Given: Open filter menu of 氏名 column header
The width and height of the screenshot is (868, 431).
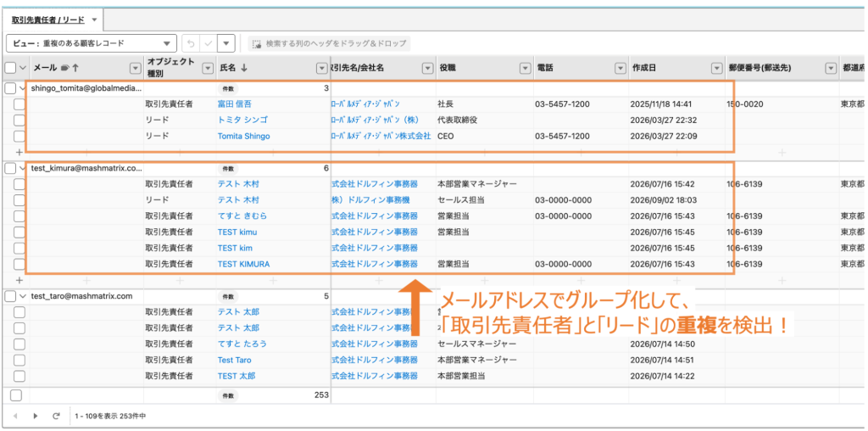Looking at the screenshot, I should pos(321,68).
